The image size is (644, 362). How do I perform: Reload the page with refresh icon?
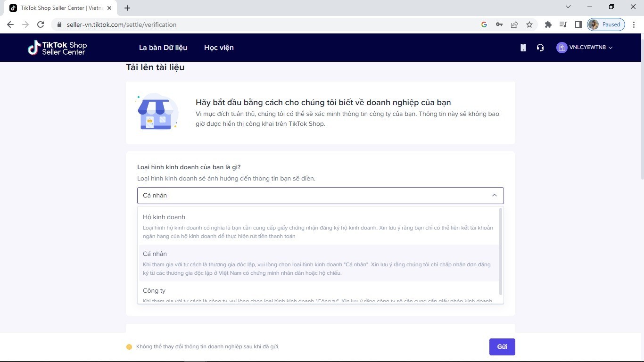pos(41,25)
